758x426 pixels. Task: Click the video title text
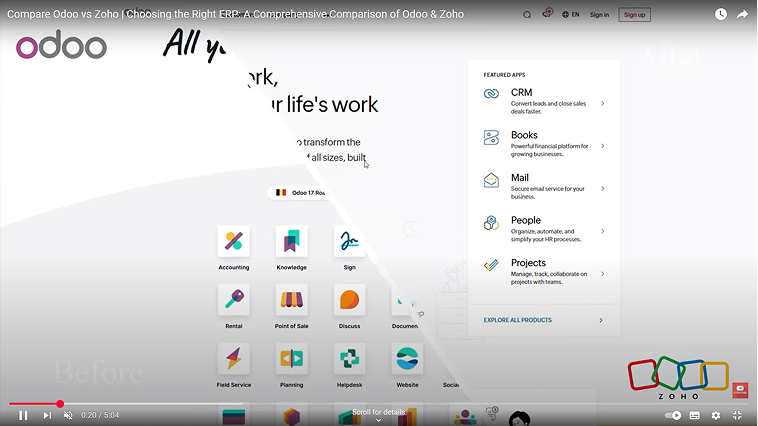tap(235, 14)
